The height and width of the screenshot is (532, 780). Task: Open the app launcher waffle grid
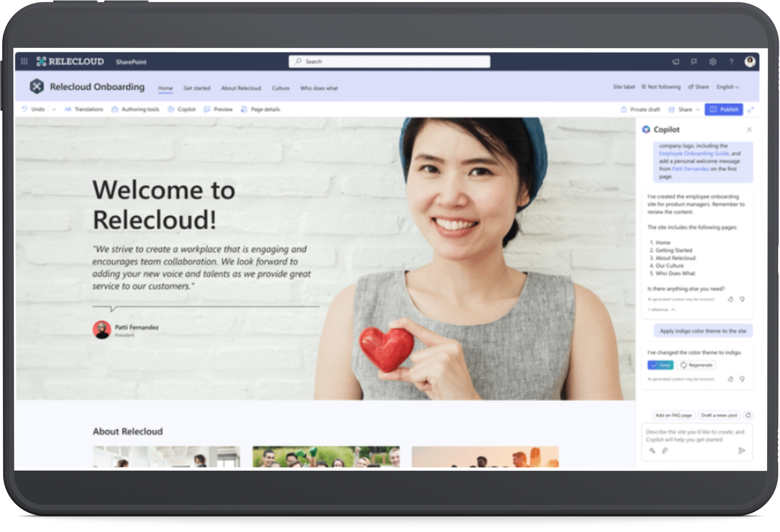pos(24,61)
